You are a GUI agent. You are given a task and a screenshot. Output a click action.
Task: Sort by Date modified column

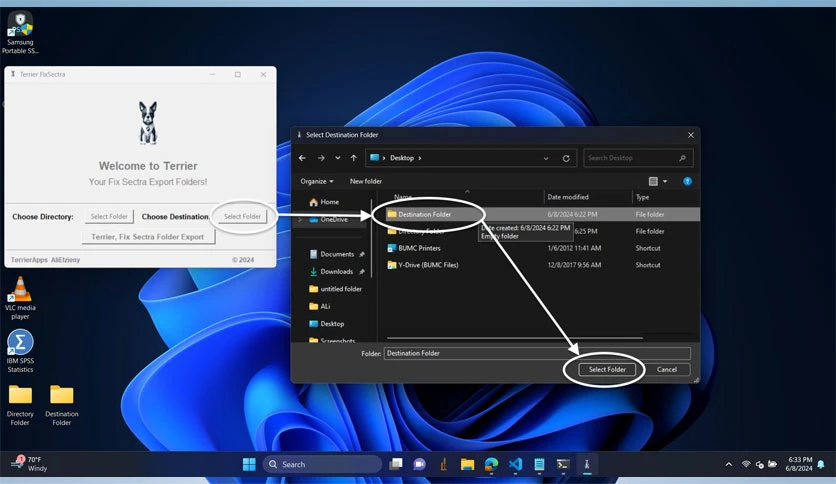568,197
